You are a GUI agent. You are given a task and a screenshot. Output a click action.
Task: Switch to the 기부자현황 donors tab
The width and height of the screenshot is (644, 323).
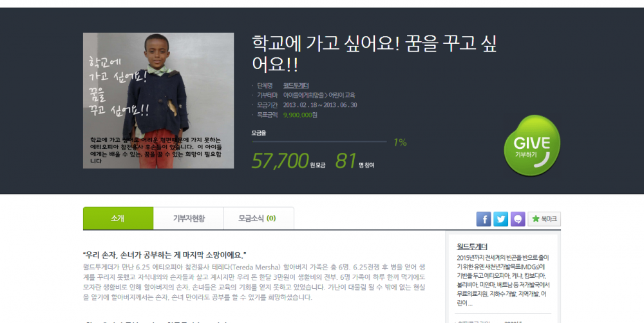pos(189,218)
